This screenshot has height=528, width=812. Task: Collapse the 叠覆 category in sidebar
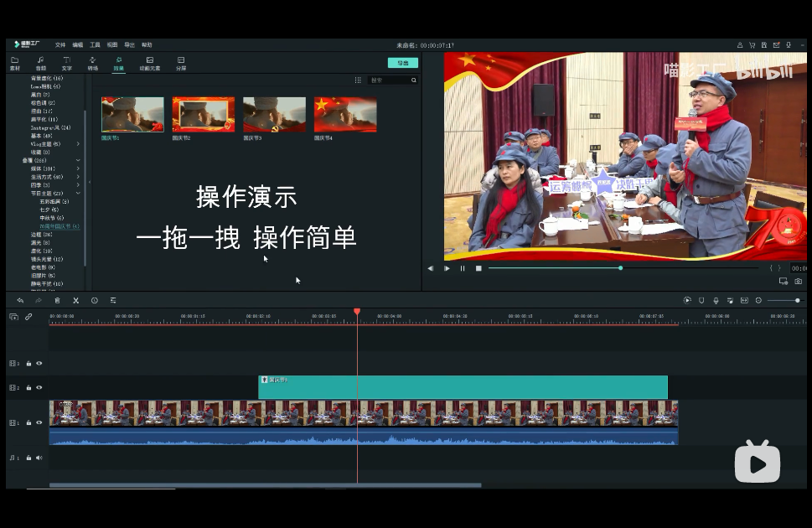(78, 160)
